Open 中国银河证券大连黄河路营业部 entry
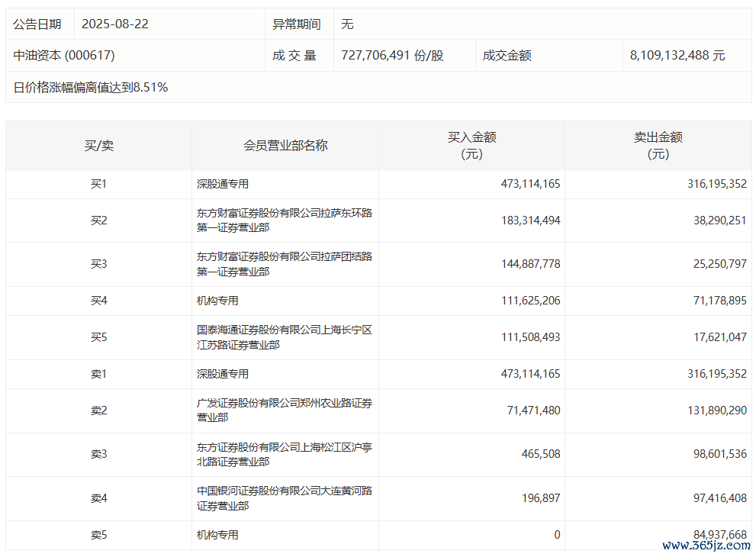Viewport: 756px width, 557px height. pyautogui.click(x=284, y=498)
